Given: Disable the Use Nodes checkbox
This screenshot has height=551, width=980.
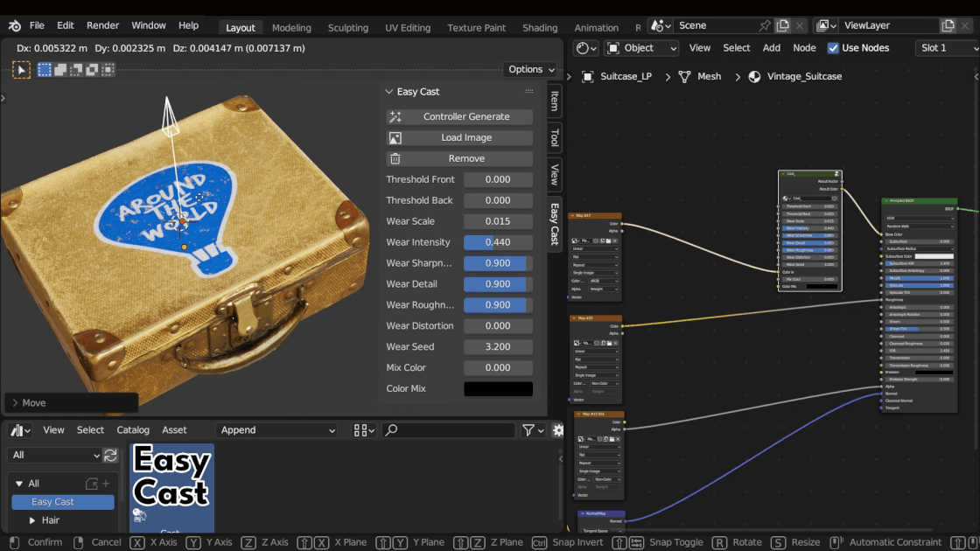Looking at the screenshot, I should coord(834,48).
